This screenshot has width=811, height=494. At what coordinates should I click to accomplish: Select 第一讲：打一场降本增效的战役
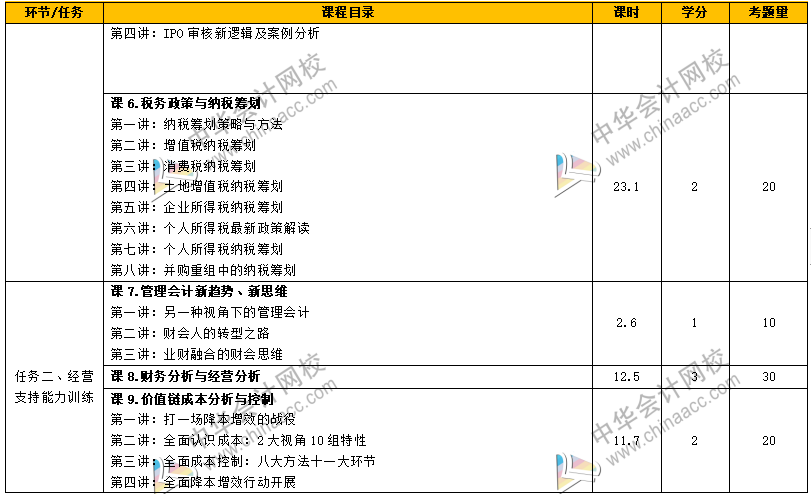coord(203,420)
